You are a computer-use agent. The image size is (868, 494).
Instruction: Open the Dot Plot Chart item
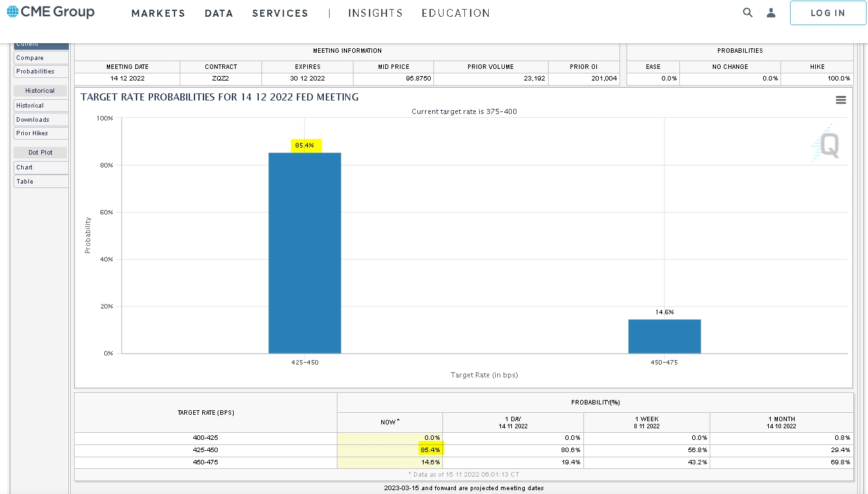(41, 167)
